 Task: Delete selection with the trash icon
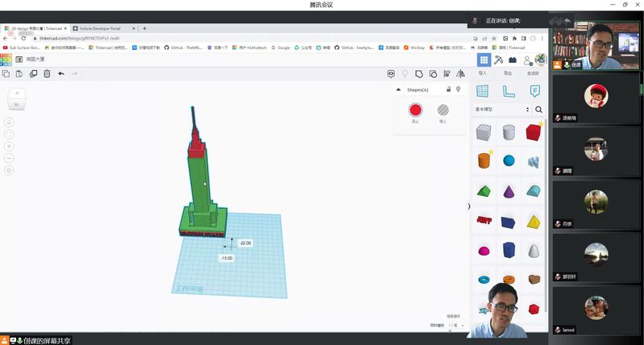[x=47, y=73]
